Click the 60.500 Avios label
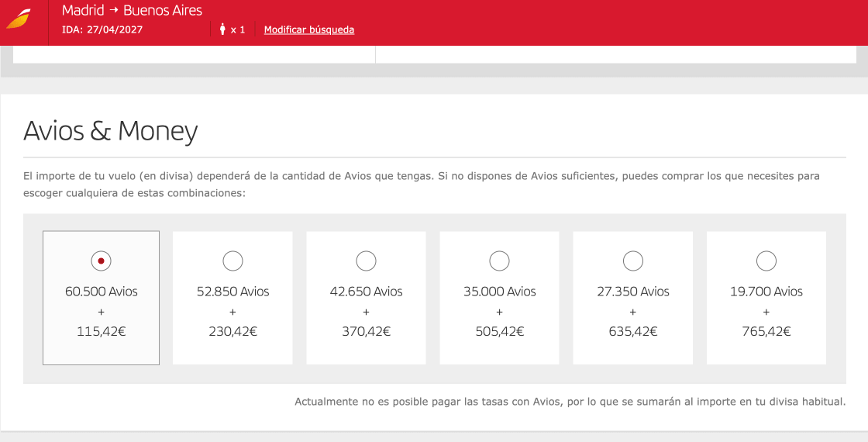The image size is (868, 442). [102, 292]
